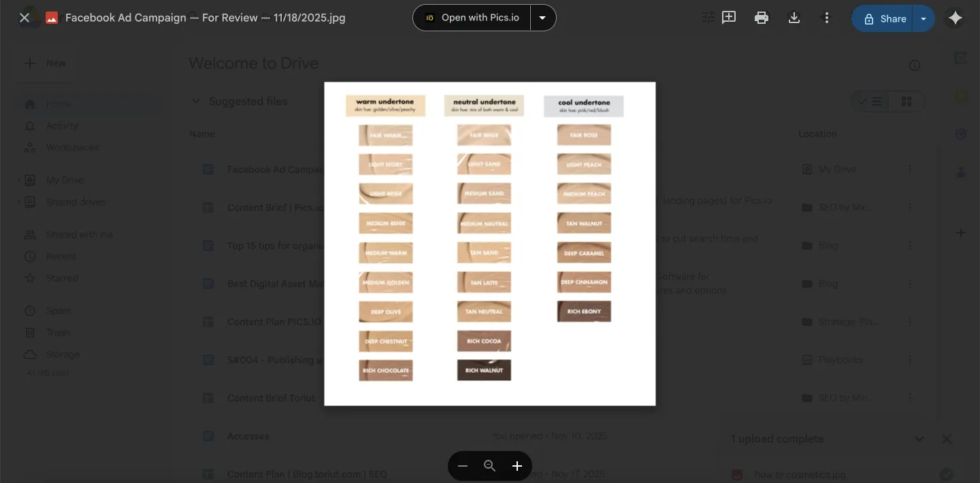Open Spam in the Drive sidebar

tap(58, 311)
